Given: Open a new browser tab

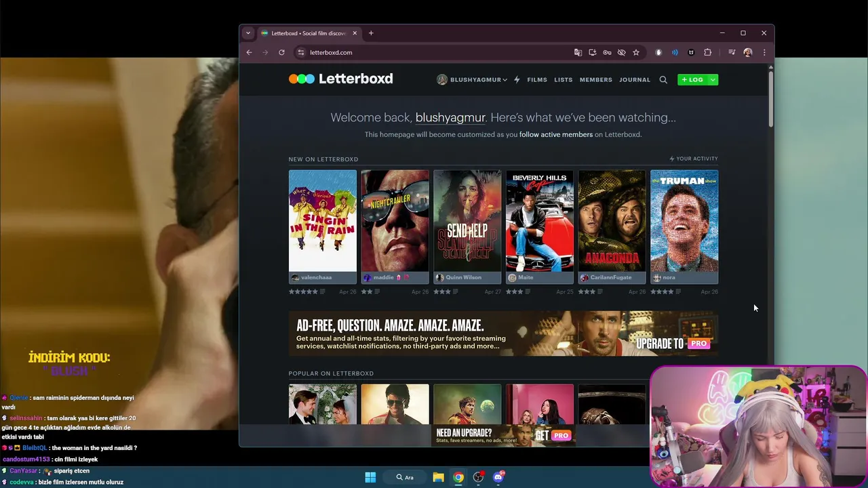Looking at the screenshot, I should coord(371,33).
